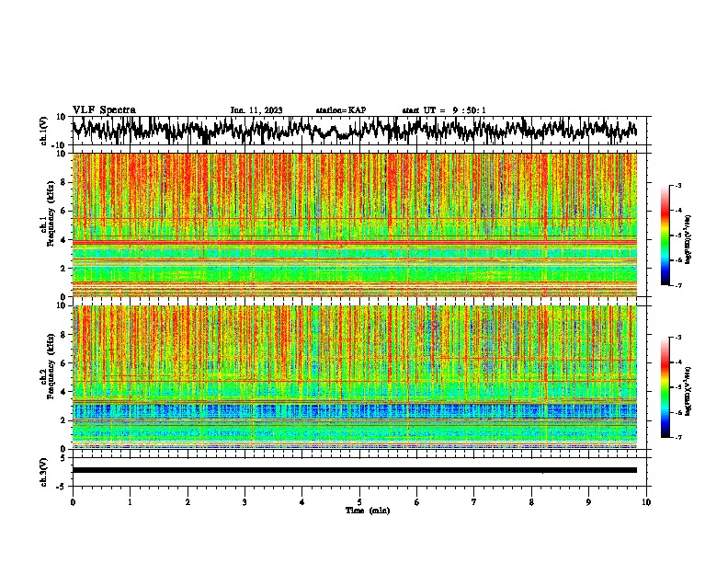Image resolution: width=728 pixels, height=563 pixels.
Task: Click the time axis tick label "4"
Action: pyautogui.click(x=302, y=502)
